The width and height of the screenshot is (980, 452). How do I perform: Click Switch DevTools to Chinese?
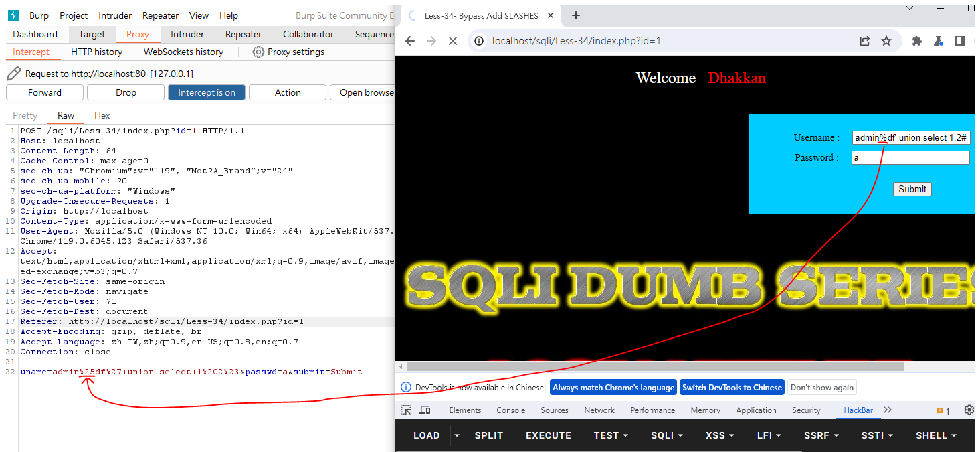point(732,387)
